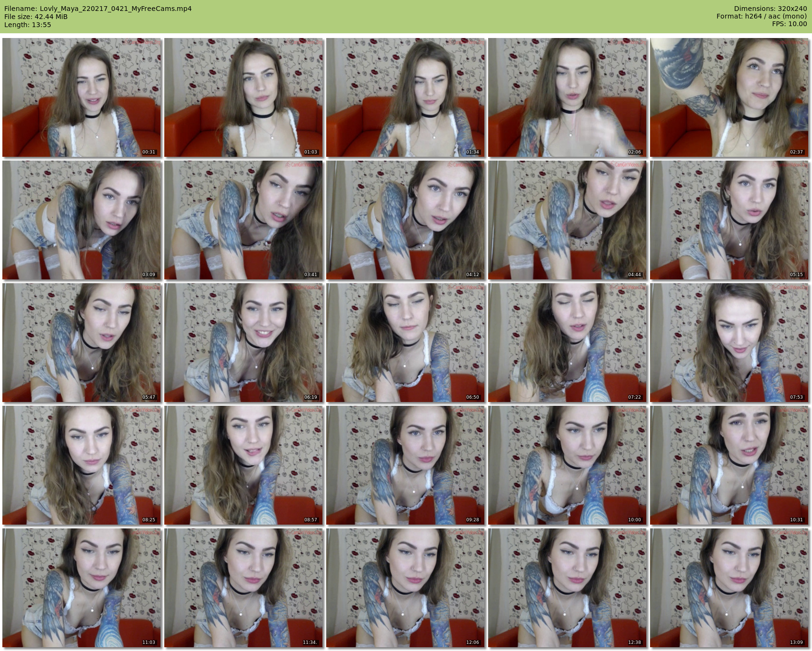
Task: Click the Length 13:55 line
Action: pyautogui.click(x=28, y=25)
